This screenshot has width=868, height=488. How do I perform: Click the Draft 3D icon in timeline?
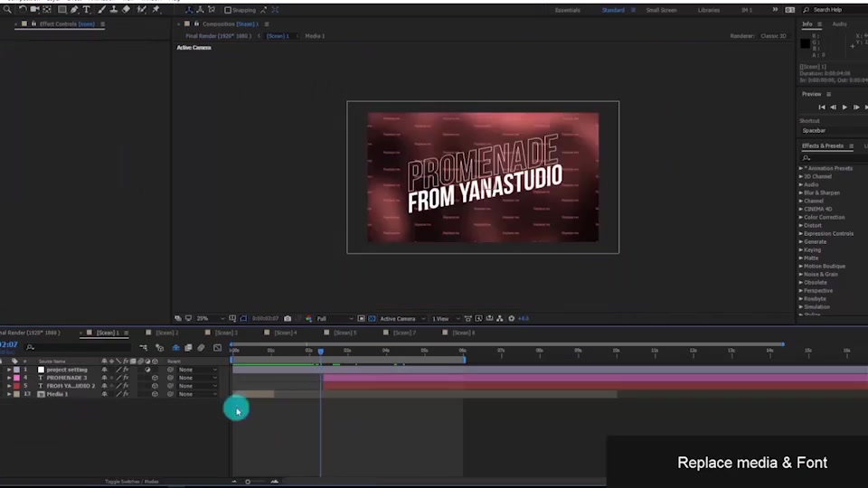pos(159,347)
